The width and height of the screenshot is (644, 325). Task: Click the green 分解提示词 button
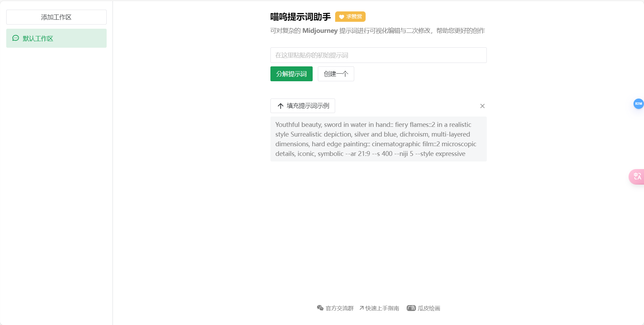(291, 74)
